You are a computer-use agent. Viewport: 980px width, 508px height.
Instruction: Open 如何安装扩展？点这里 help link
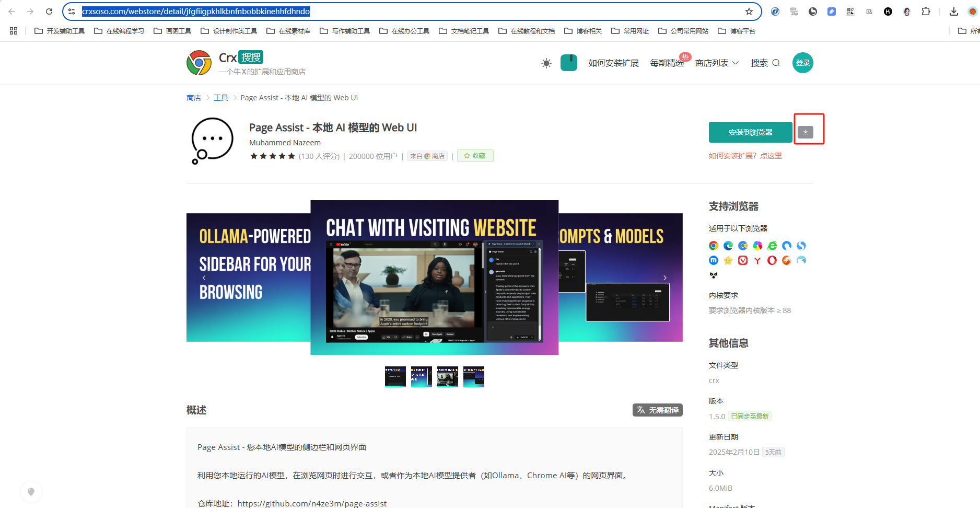[745, 156]
